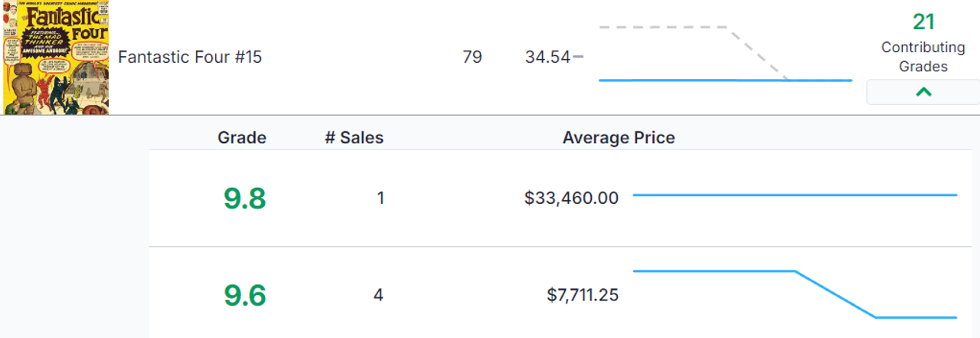Sort by the # Sales column header
The width and height of the screenshot is (980, 338).
click(x=354, y=138)
